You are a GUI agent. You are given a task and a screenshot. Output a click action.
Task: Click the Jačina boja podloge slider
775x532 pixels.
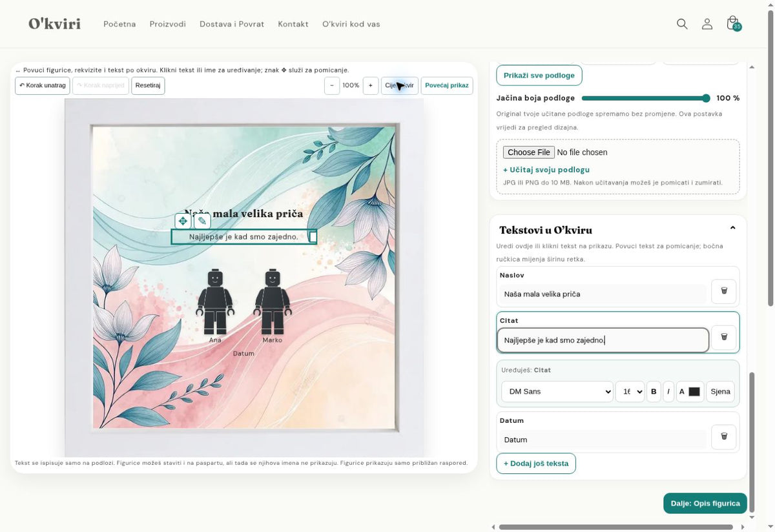pyautogui.click(x=646, y=98)
